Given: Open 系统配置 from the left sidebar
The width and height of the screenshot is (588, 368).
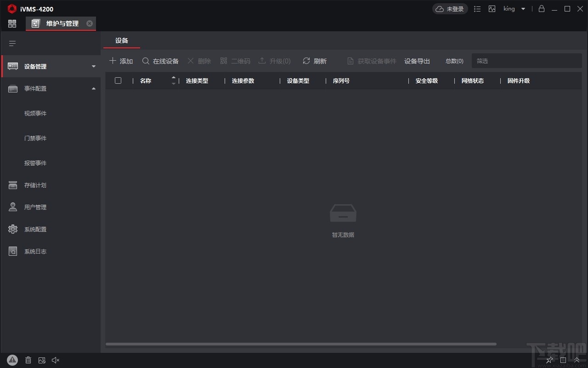Looking at the screenshot, I should (34, 229).
